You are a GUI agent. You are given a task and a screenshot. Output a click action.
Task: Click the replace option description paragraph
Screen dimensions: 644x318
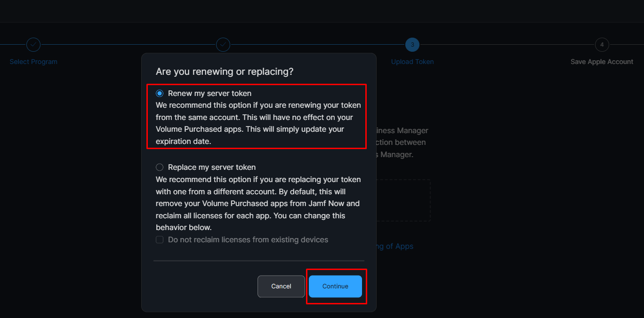[258, 204]
